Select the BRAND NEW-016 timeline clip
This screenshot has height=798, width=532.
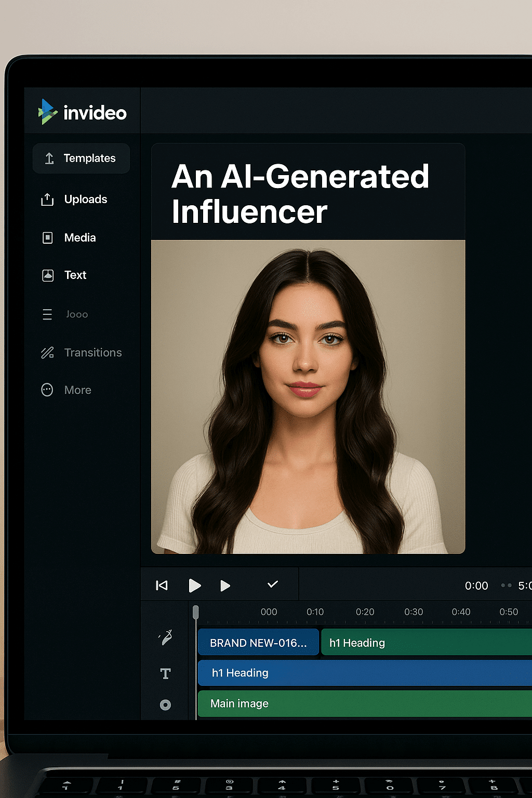click(258, 643)
